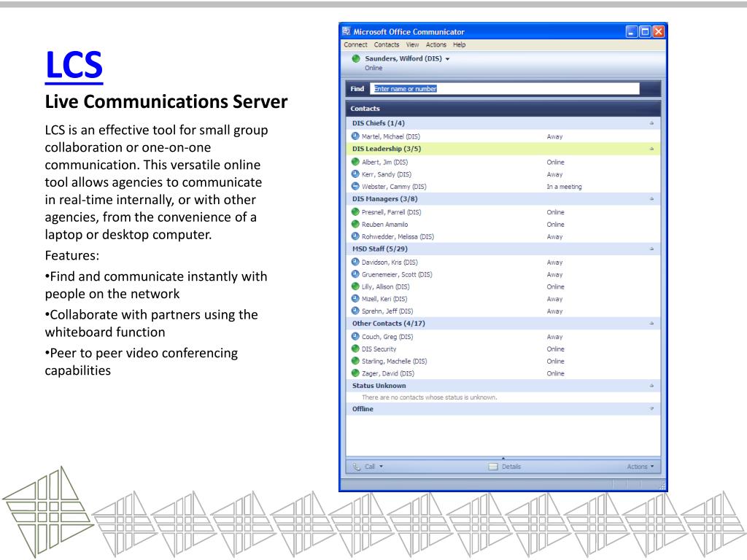
Task: Click the Microsoft Office Communicator title bar icon
Action: tap(347, 31)
